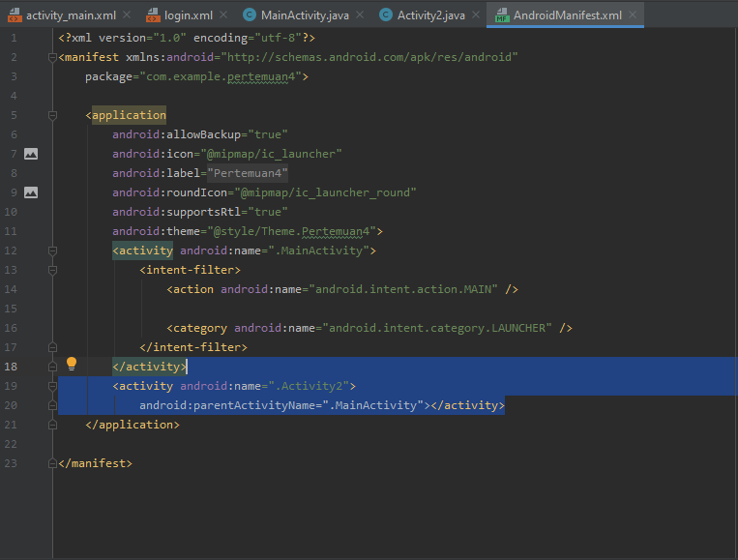Click the "@style/Theme.Pertemuan4" theme value
Screen dimensions: 738x560
[x=292, y=231]
